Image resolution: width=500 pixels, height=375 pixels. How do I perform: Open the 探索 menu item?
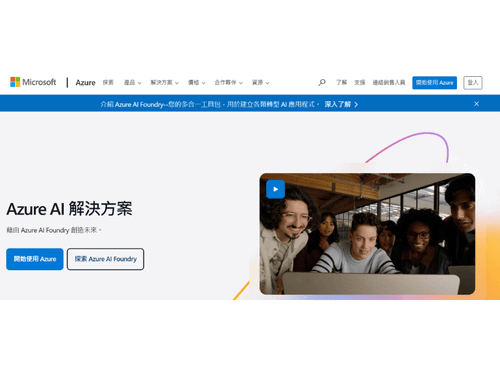coord(108,82)
